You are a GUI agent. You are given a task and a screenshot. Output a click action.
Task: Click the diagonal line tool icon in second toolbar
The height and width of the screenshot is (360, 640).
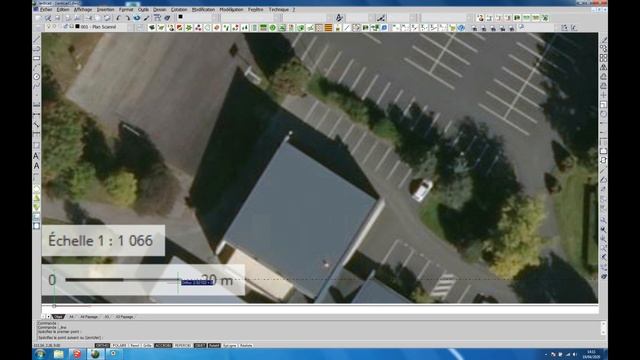(347, 28)
